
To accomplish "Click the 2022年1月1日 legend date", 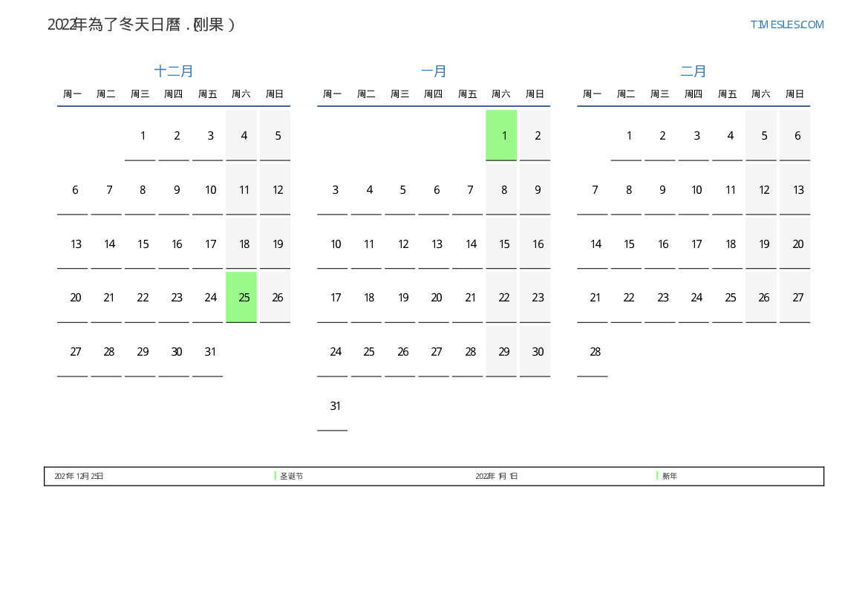I will (496, 476).
